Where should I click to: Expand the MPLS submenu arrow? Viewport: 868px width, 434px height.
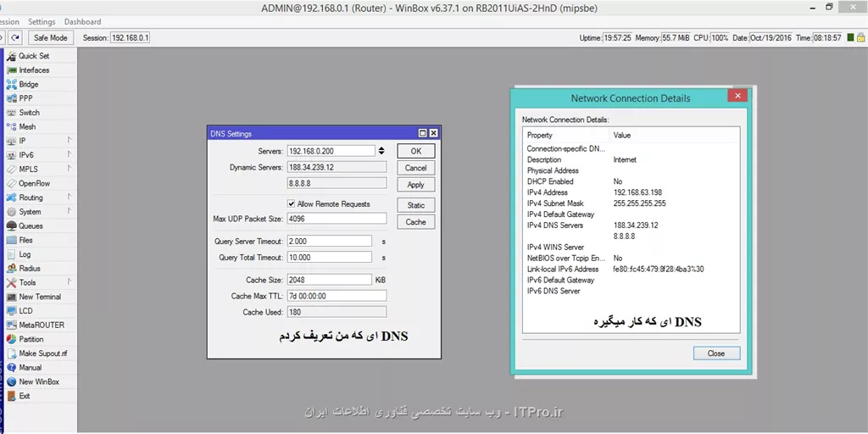(x=70, y=169)
